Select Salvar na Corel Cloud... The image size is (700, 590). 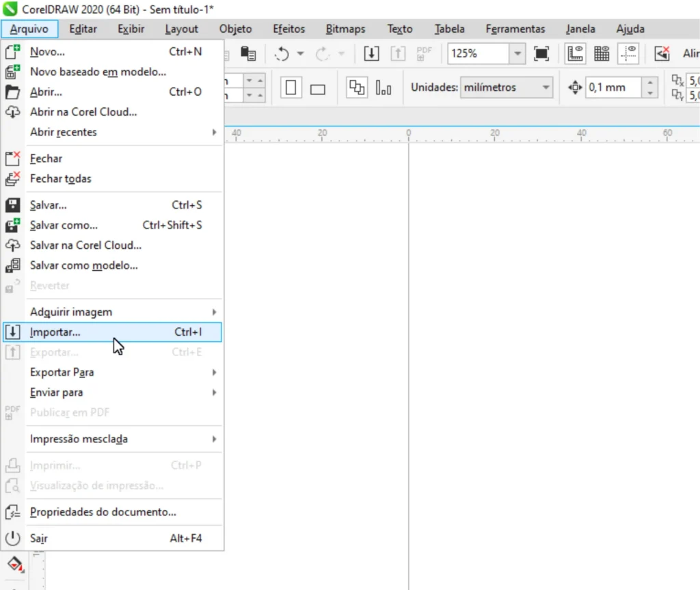pyautogui.click(x=111, y=245)
